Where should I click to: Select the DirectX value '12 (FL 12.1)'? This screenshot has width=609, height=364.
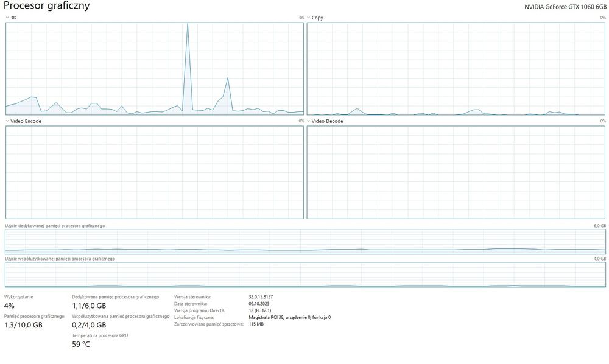(260, 310)
